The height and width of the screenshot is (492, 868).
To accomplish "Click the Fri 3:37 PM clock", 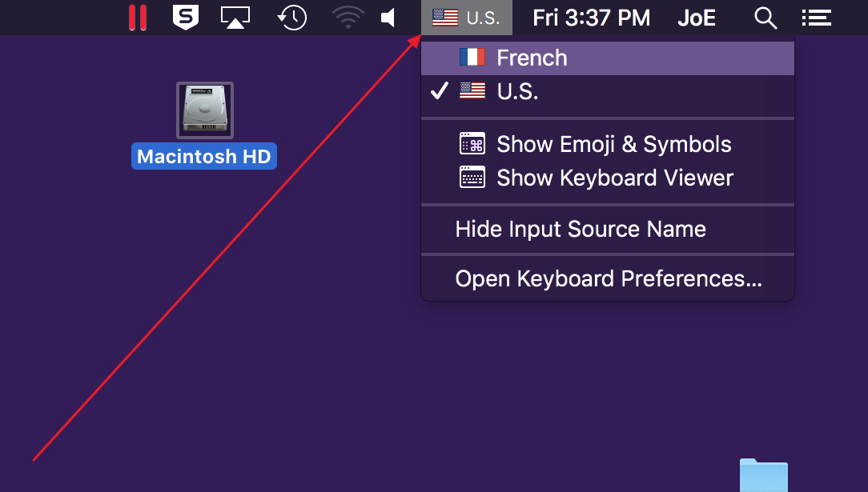I will pyautogui.click(x=591, y=18).
